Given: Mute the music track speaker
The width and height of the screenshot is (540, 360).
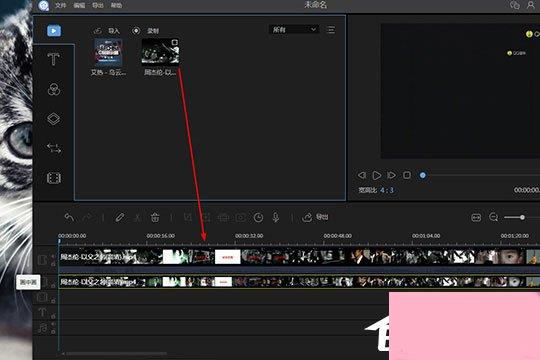Looking at the screenshot, I should [x=53, y=324].
